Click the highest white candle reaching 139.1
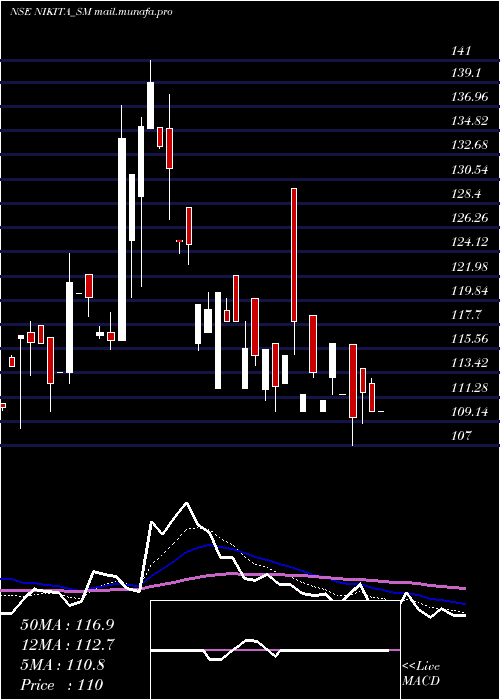The image size is (500, 700). (x=150, y=105)
